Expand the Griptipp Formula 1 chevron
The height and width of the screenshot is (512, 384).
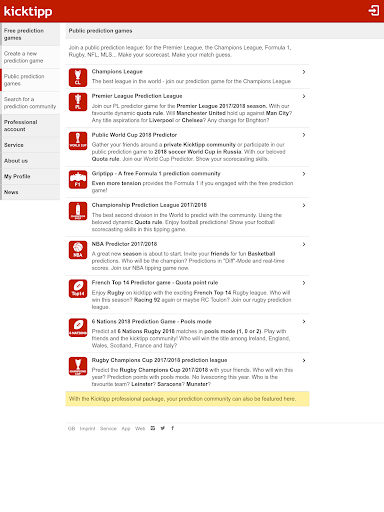[x=304, y=174]
